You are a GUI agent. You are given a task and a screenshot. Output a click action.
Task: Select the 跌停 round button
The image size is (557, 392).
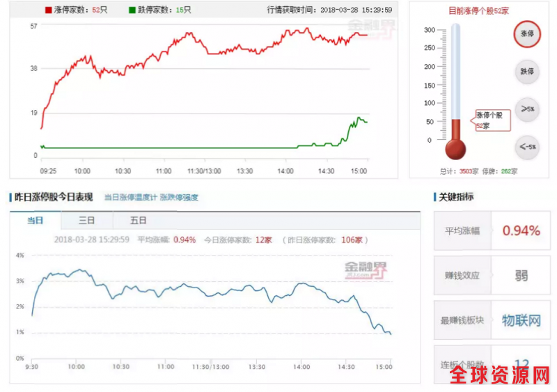tap(527, 72)
